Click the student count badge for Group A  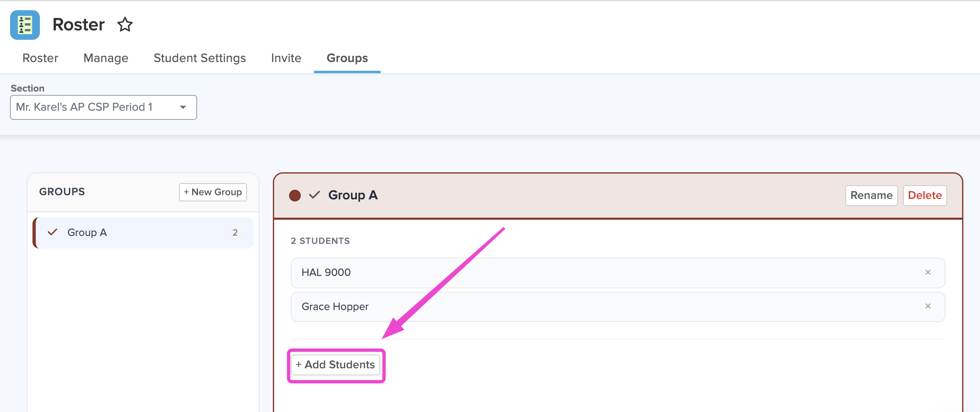[x=235, y=232]
